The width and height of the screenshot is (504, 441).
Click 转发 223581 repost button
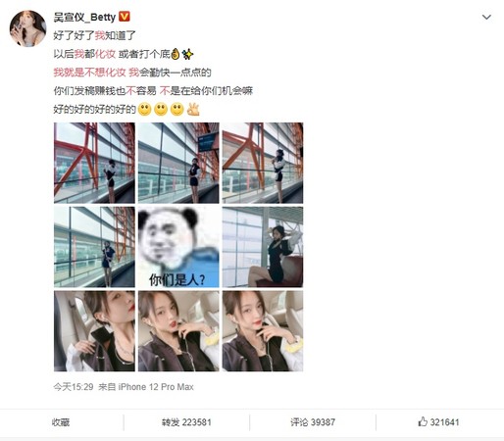click(186, 422)
